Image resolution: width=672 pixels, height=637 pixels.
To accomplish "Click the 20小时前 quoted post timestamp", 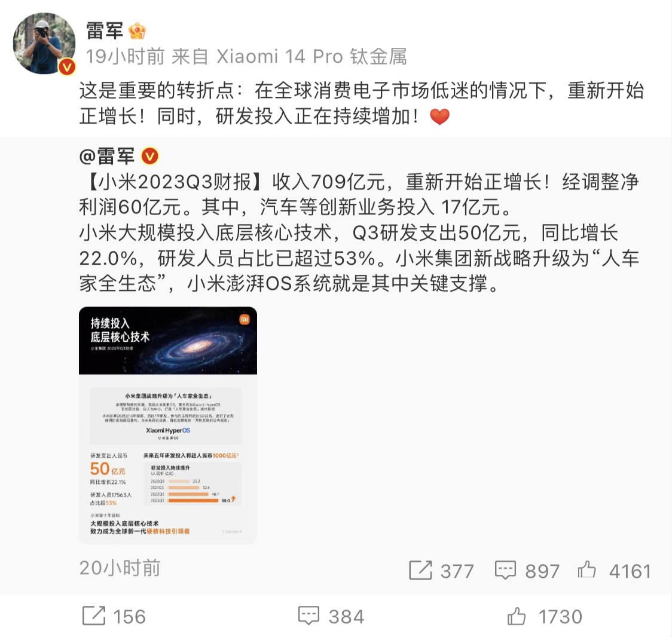I will point(120,568).
